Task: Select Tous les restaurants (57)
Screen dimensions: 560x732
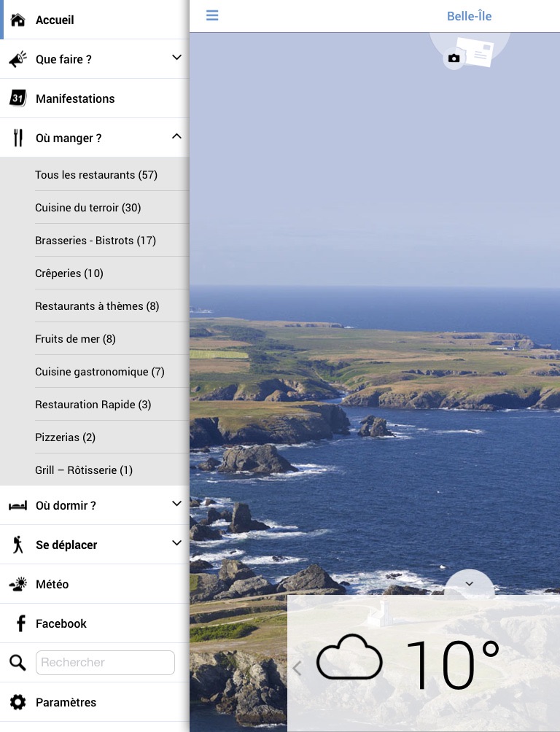Action: (x=96, y=175)
